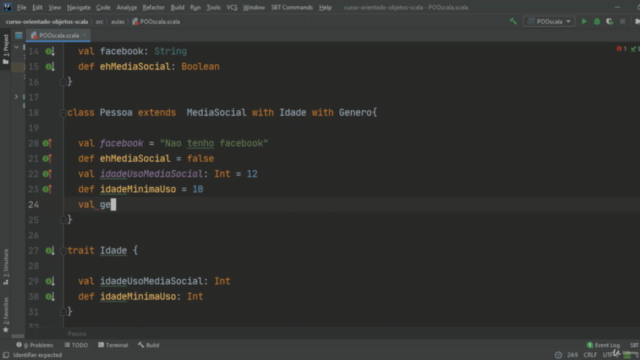Start debugging with the bug icon
The width and height of the screenshot is (640, 360).
[x=597, y=21]
